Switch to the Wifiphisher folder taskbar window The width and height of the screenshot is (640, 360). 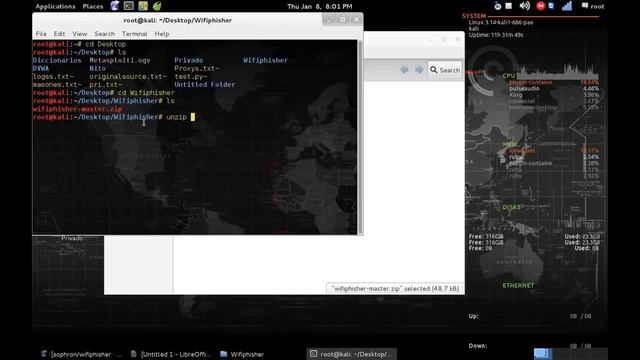tap(242, 354)
